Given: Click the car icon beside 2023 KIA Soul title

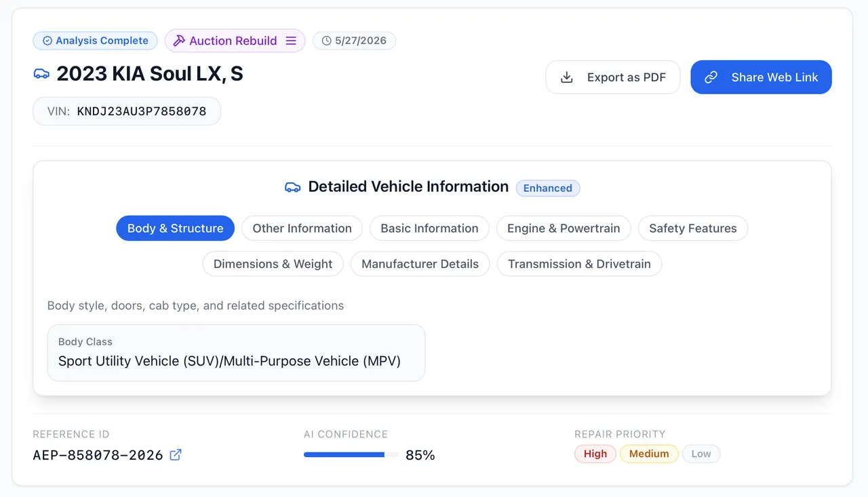Looking at the screenshot, I should (x=41, y=74).
